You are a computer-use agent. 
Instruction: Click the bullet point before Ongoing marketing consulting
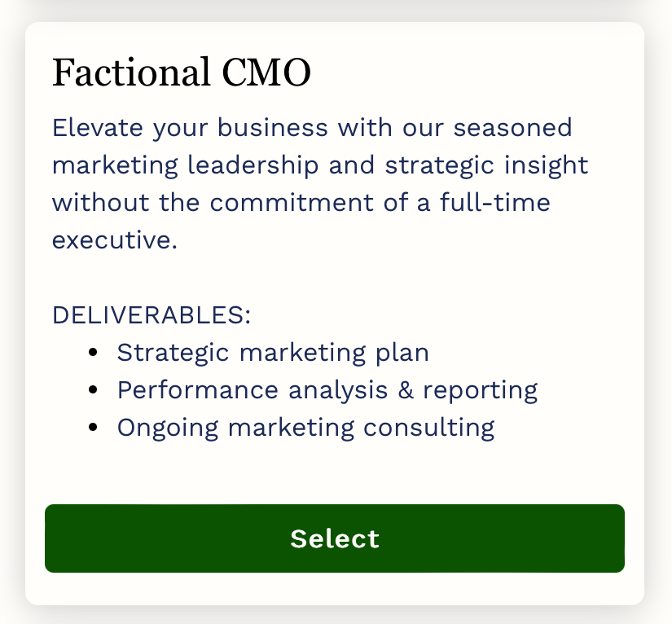click(x=94, y=427)
